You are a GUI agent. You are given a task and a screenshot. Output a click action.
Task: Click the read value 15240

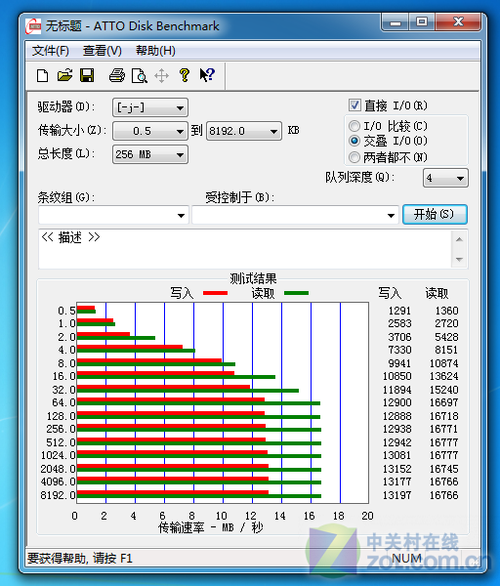pyautogui.click(x=444, y=390)
